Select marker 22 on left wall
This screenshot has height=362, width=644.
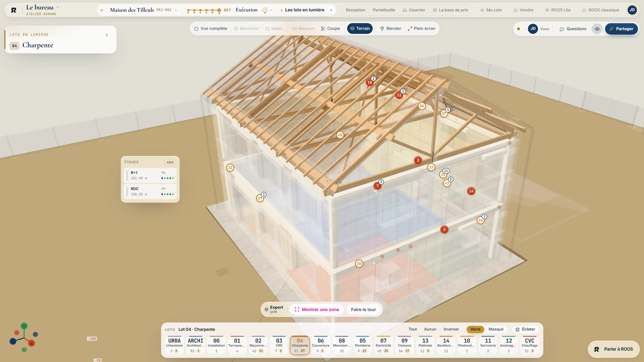click(x=230, y=168)
